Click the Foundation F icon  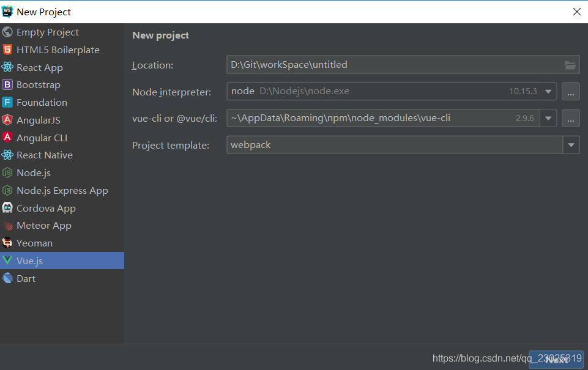point(7,102)
